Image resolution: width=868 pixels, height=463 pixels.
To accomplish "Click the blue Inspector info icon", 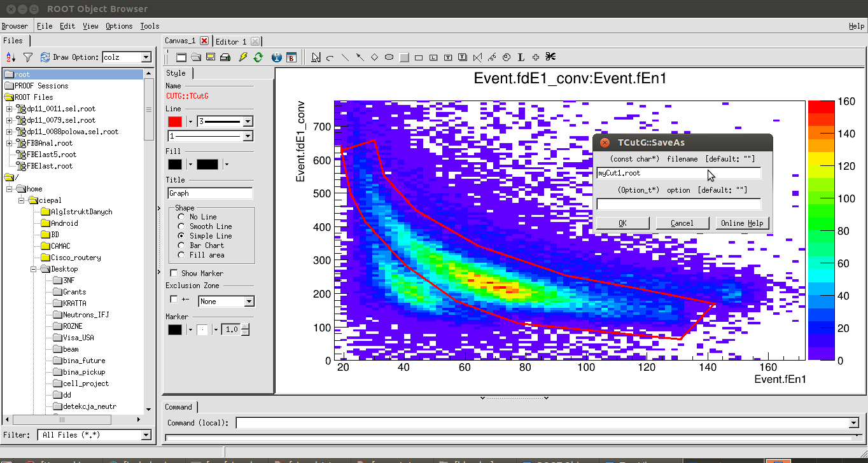I will [x=276, y=57].
